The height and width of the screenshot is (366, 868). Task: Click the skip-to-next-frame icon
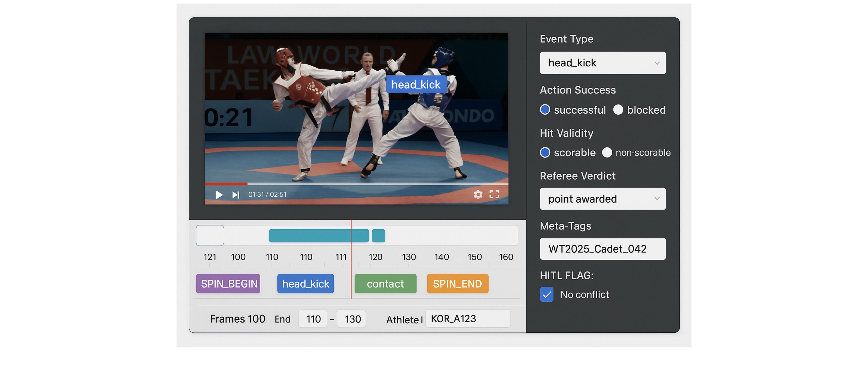point(236,195)
